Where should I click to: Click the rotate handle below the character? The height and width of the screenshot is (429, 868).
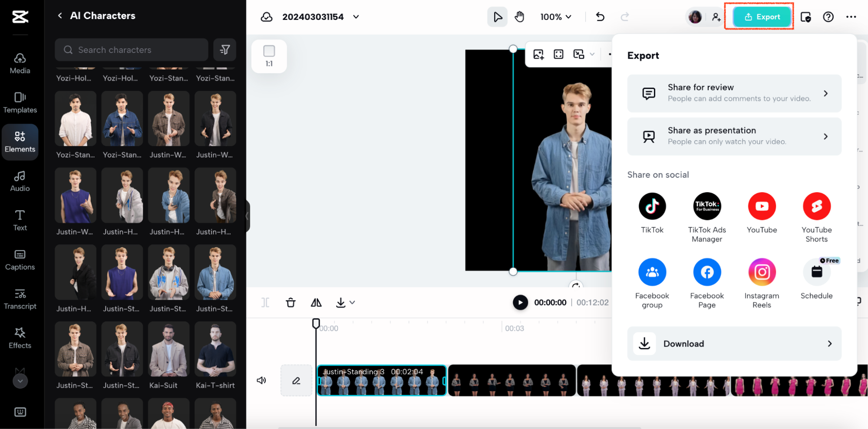[x=576, y=285]
